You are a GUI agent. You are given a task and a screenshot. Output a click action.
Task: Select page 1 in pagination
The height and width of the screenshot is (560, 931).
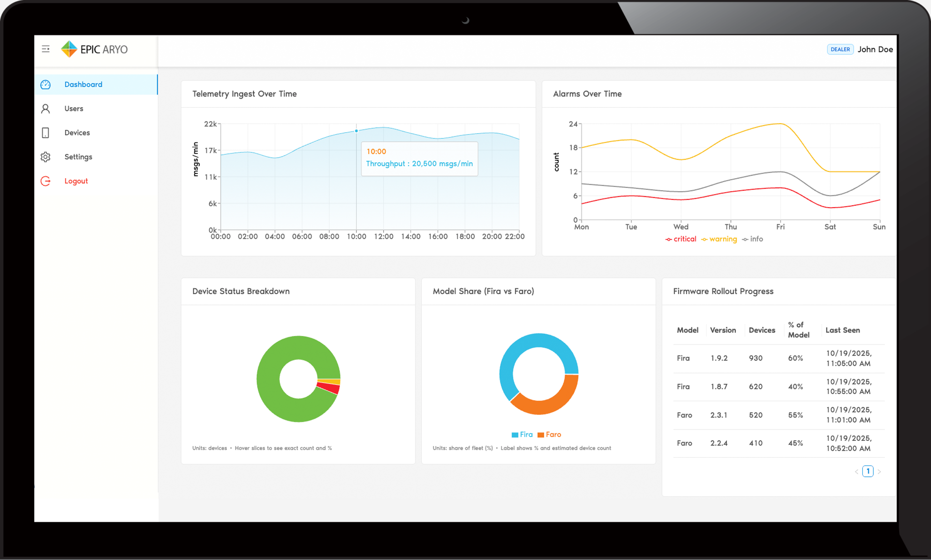coord(868,471)
